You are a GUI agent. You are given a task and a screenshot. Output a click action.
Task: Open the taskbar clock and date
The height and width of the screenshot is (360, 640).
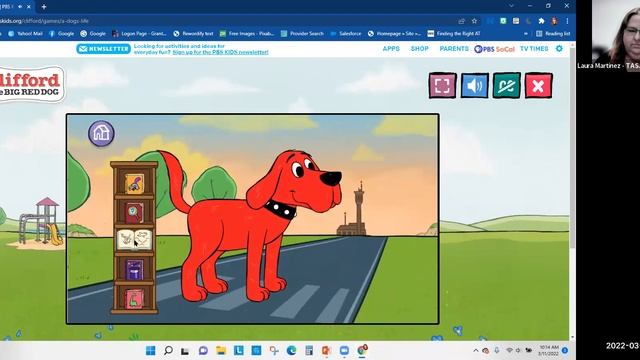549,351
